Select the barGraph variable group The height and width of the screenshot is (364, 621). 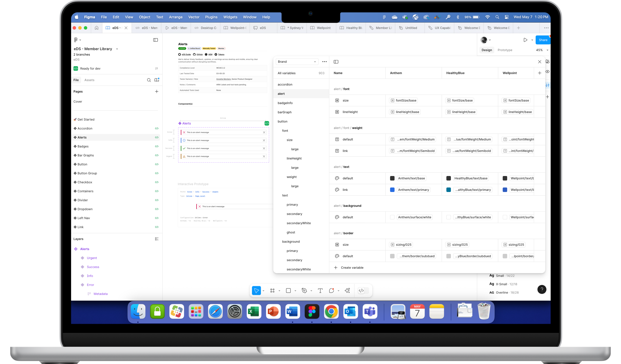(301, 112)
